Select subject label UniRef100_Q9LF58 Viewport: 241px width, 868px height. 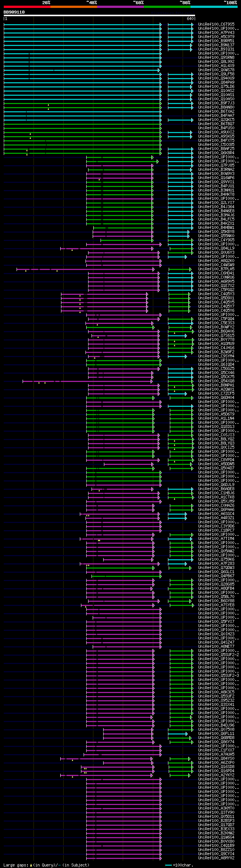pyautogui.click(x=216, y=74)
